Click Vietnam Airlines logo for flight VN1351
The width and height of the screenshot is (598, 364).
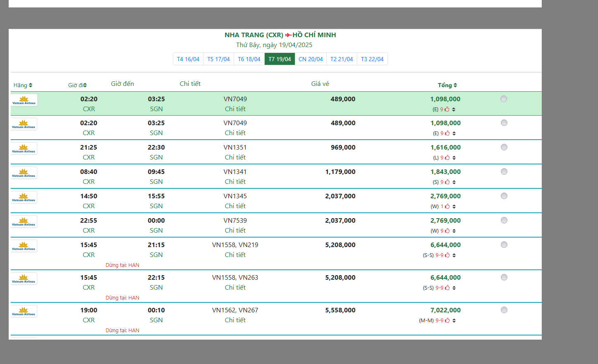(x=24, y=148)
